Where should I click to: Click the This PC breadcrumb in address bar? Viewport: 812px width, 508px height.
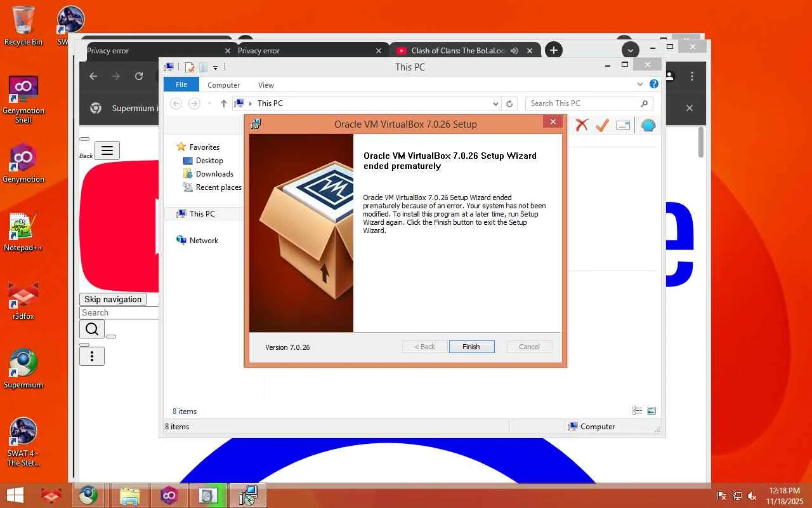click(270, 104)
